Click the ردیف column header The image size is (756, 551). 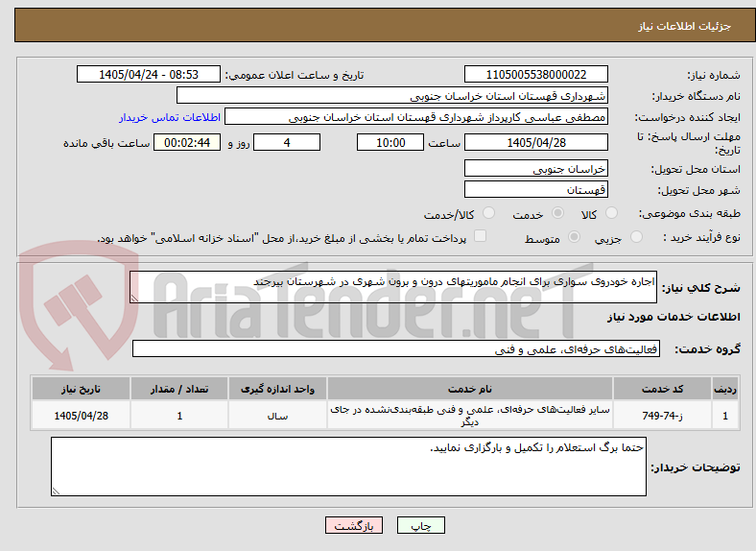click(725, 389)
